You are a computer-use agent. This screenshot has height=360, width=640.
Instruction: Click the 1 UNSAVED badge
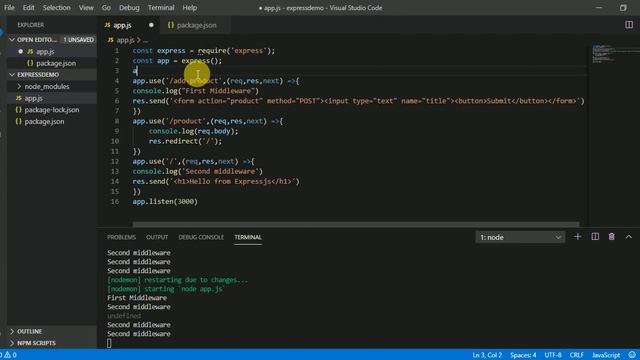click(x=78, y=40)
